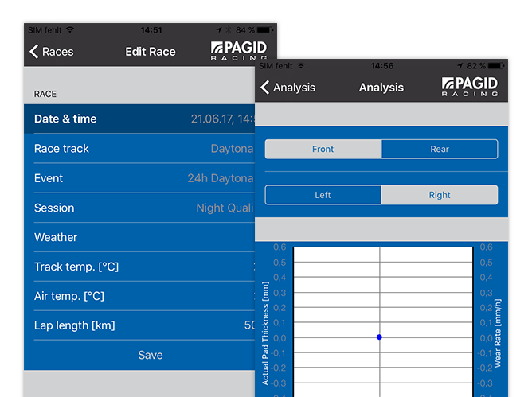Edit the Track temp. [°C] field
532x397 pixels.
[139, 267]
